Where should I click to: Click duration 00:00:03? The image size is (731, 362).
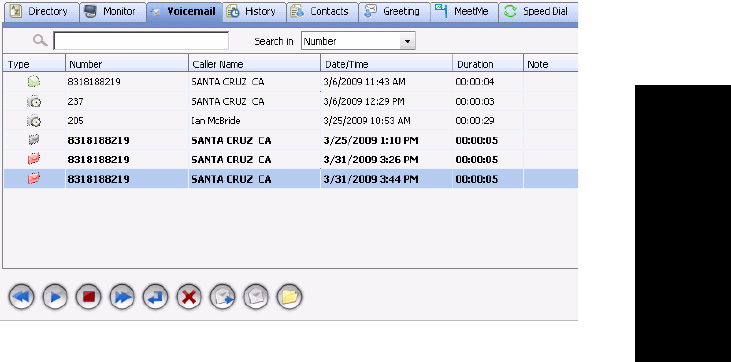point(475,101)
